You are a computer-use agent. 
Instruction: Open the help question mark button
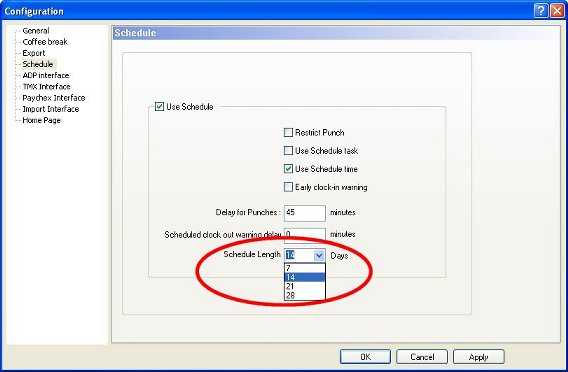(540, 11)
